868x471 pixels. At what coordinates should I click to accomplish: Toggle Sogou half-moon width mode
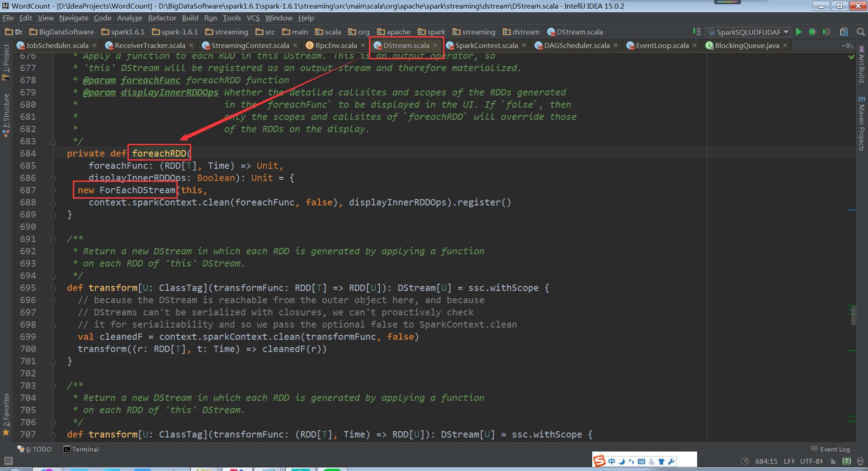(622, 461)
